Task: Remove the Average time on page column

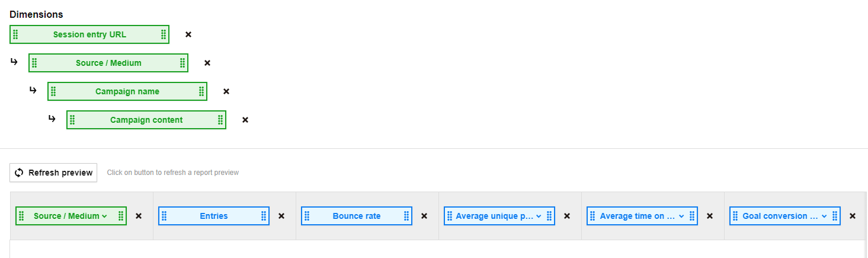Action: click(710, 216)
